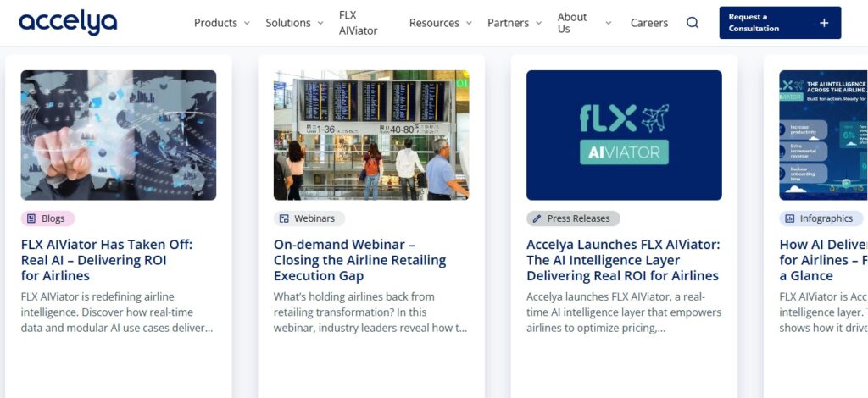868x398 pixels.
Task: Click the Press Releases pencil icon
Action: [537, 218]
